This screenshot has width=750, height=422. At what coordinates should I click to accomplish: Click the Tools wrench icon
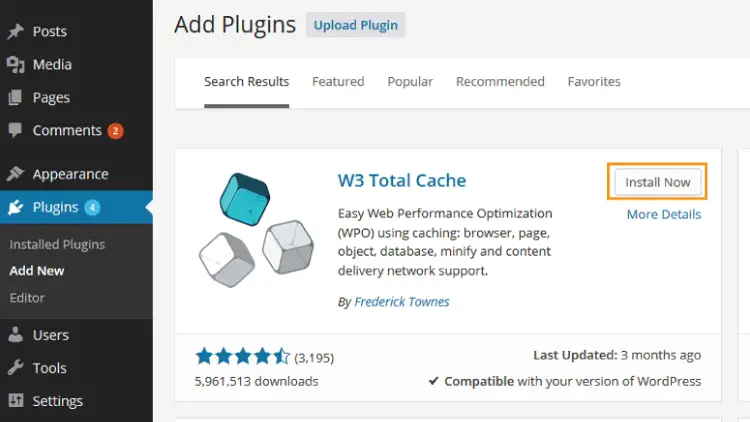15,367
